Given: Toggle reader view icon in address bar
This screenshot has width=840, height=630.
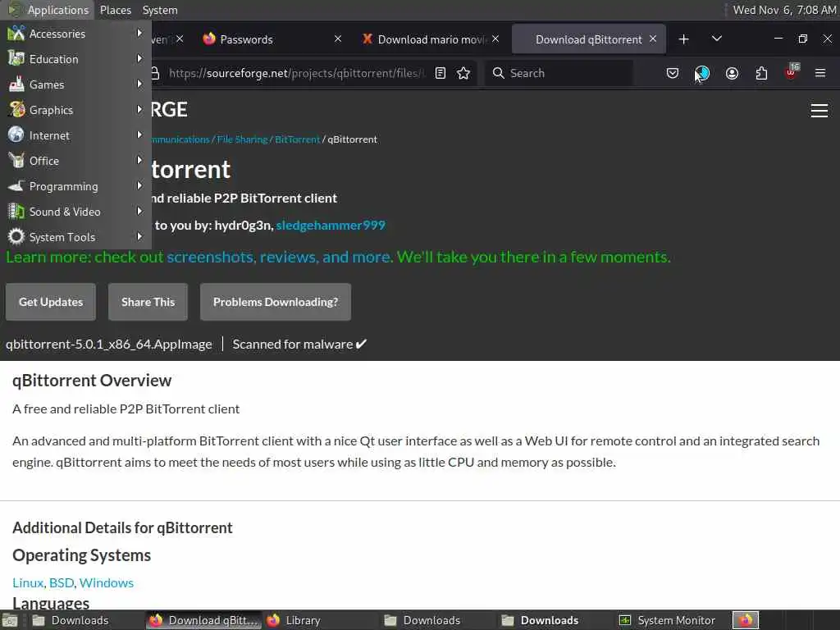Looking at the screenshot, I should point(441,73).
